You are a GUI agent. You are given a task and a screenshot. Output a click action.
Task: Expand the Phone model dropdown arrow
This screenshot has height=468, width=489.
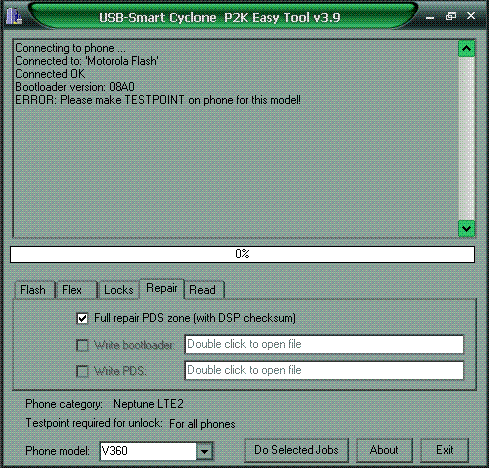[204, 451]
